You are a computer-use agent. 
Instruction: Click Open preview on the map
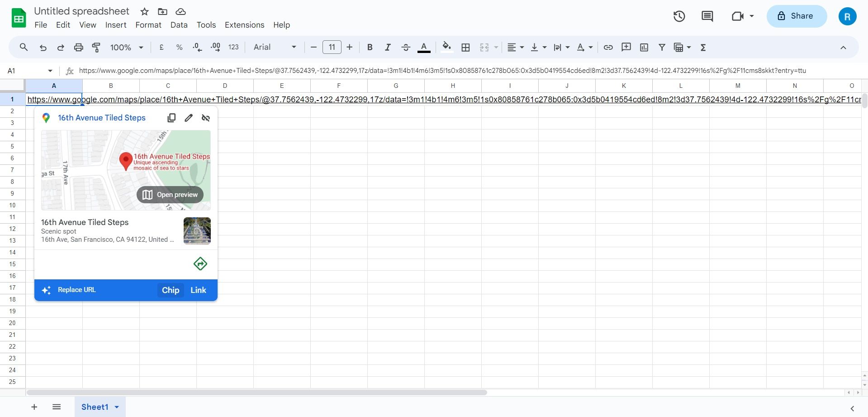point(170,194)
